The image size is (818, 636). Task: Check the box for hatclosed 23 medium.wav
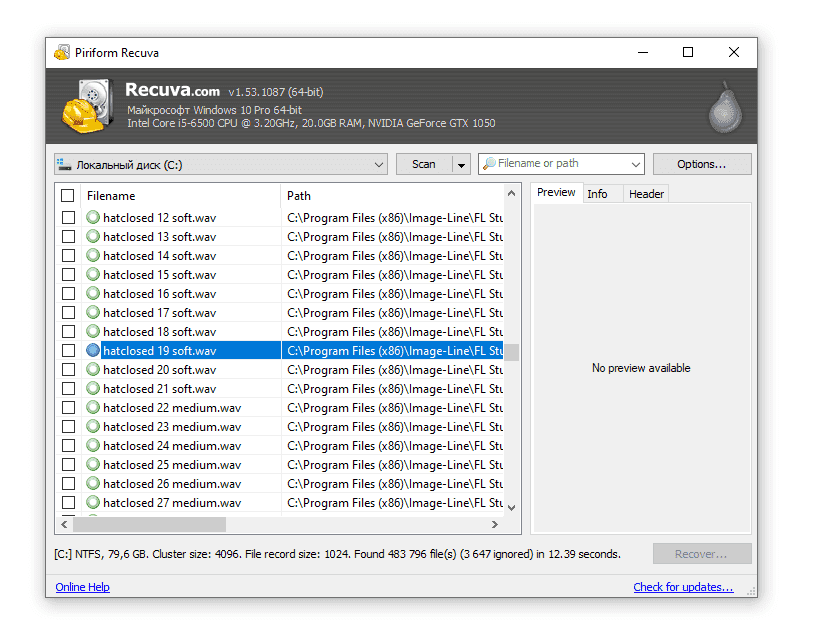(68, 427)
